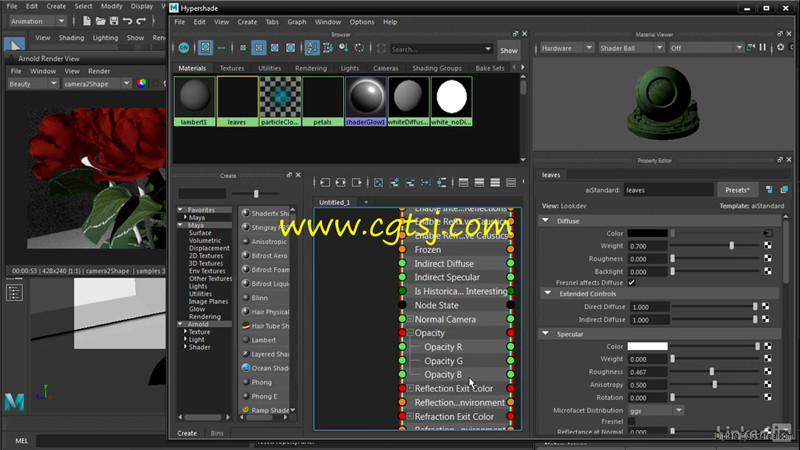Open the Hardware renderer dropdown
The width and height of the screenshot is (800, 450).
(x=565, y=48)
